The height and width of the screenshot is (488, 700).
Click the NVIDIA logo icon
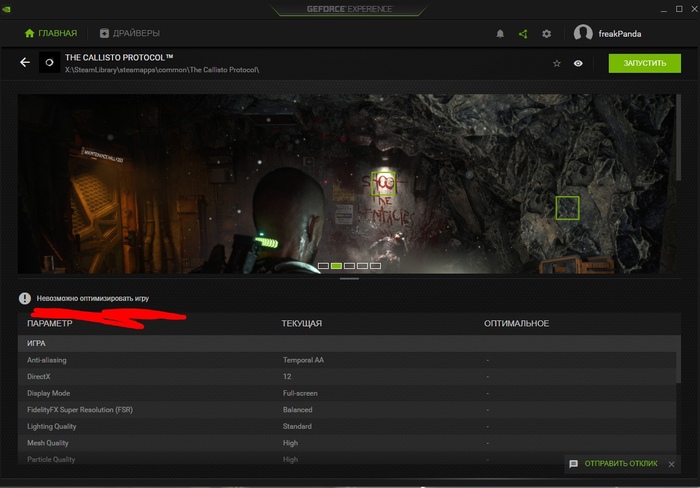(x=6, y=9)
